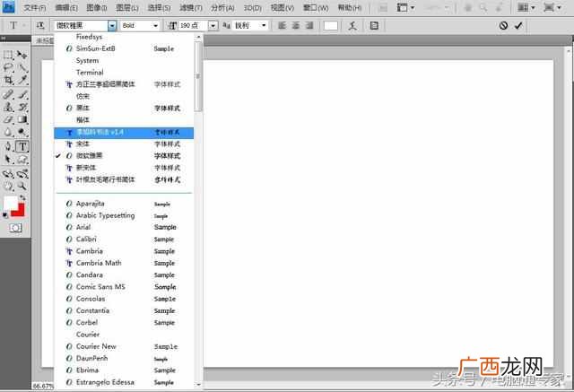Image resolution: width=574 pixels, height=392 pixels.
Task: Select the Gradient tool
Action: (x=22, y=119)
